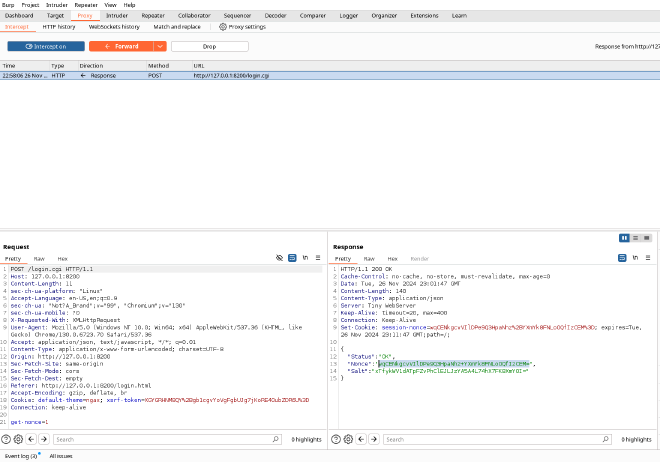
Task: Open Request search settings gear
Action: [x=18, y=439]
